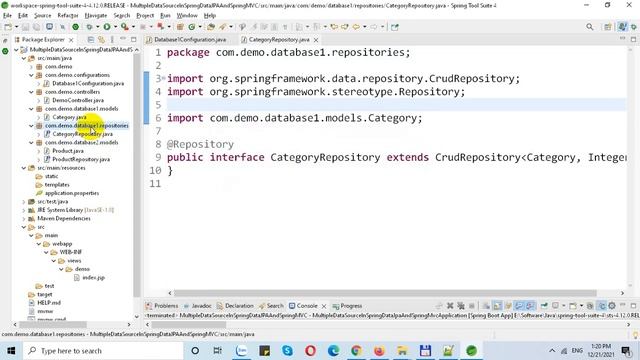This screenshot has width=640, height=360.
Task: Open the Console gear settings icon
Action: 612,306
